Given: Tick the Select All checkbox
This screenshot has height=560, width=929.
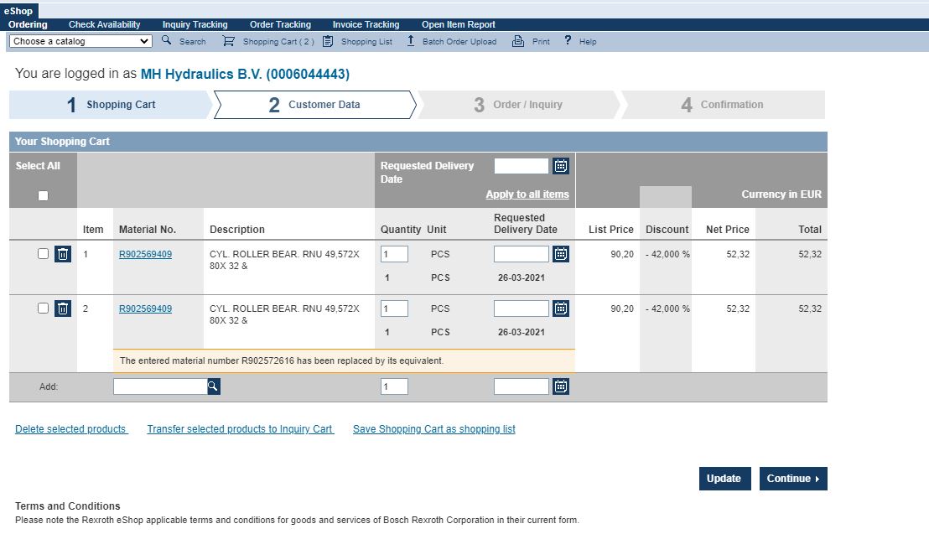Looking at the screenshot, I should (x=43, y=195).
